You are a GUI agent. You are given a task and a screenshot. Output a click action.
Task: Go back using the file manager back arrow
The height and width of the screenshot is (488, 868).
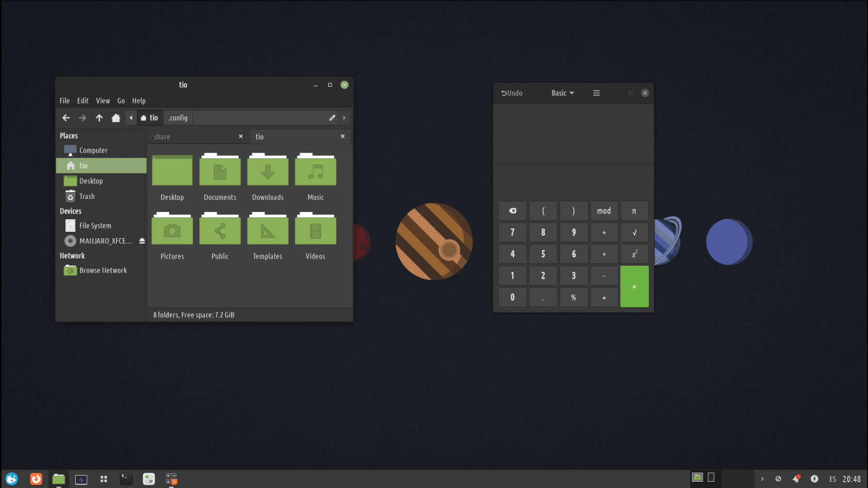[66, 118]
